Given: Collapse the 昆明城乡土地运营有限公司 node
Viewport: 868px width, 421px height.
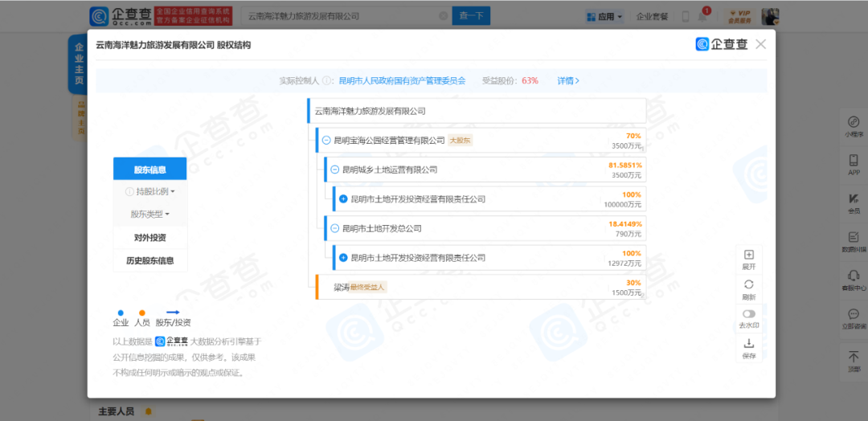Looking at the screenshot, I should tap(334, 170).
